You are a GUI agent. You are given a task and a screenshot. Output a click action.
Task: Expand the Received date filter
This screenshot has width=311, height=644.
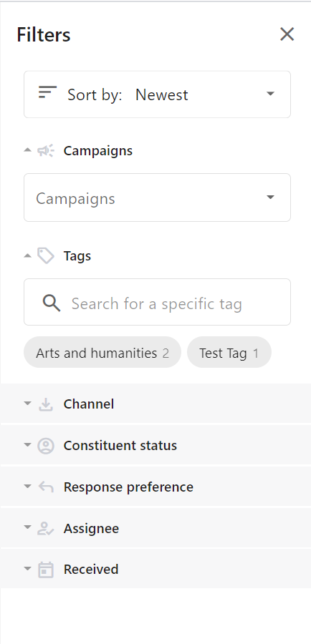point(155,569)
